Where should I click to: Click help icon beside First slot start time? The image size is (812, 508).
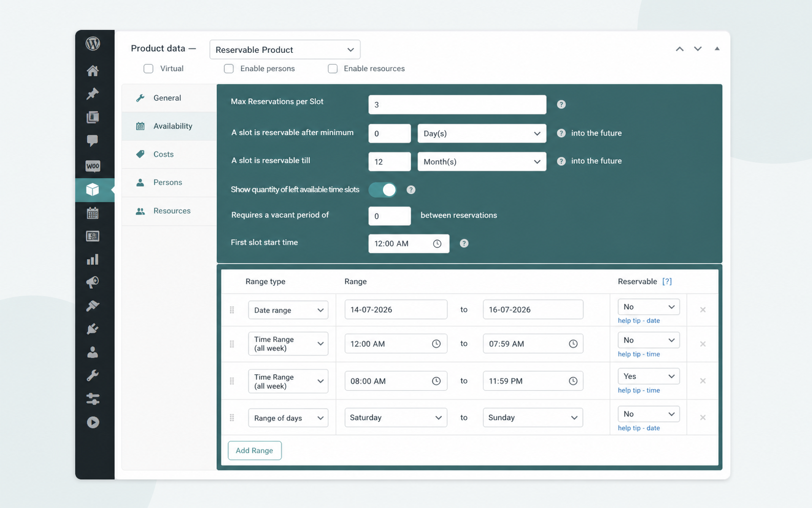(x=464, y=244)
